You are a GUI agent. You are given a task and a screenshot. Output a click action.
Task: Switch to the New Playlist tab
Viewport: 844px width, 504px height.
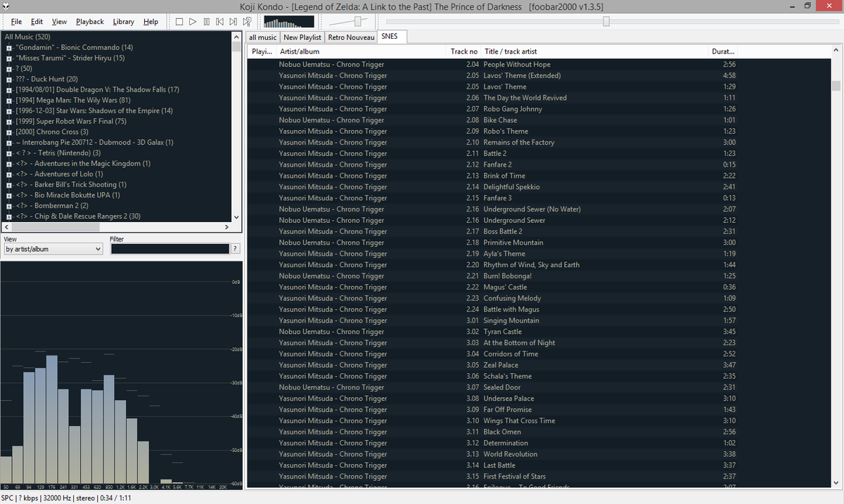click(302, 37)
